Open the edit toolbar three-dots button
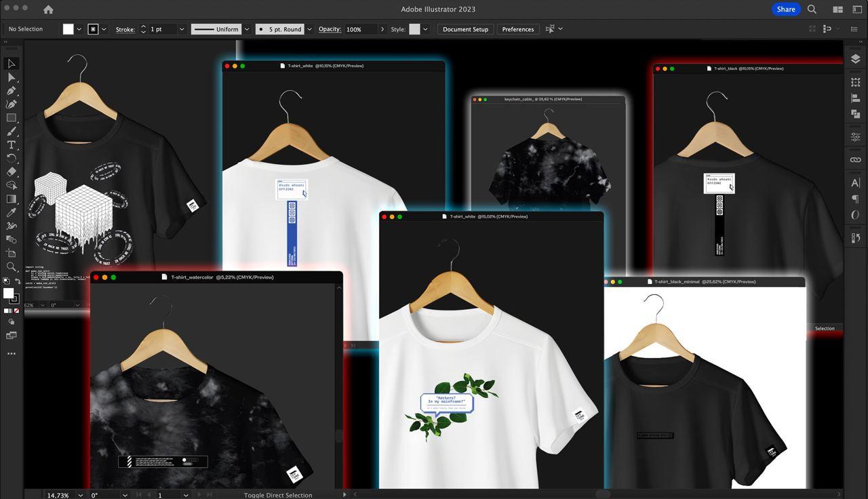This screenshot has width=868, height=499. click(x=12, y=354)
